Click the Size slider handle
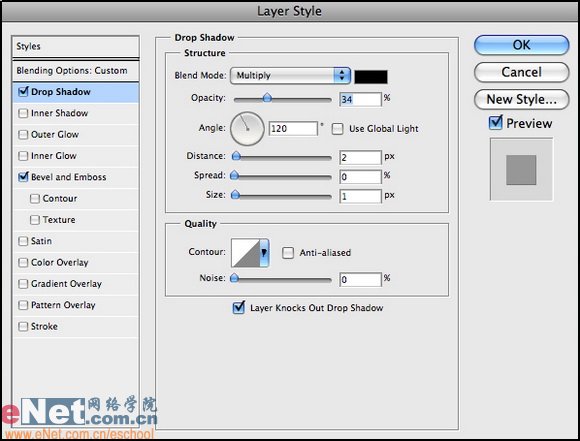The height and width of the screenshot is (441, 580). click(235, 195)
